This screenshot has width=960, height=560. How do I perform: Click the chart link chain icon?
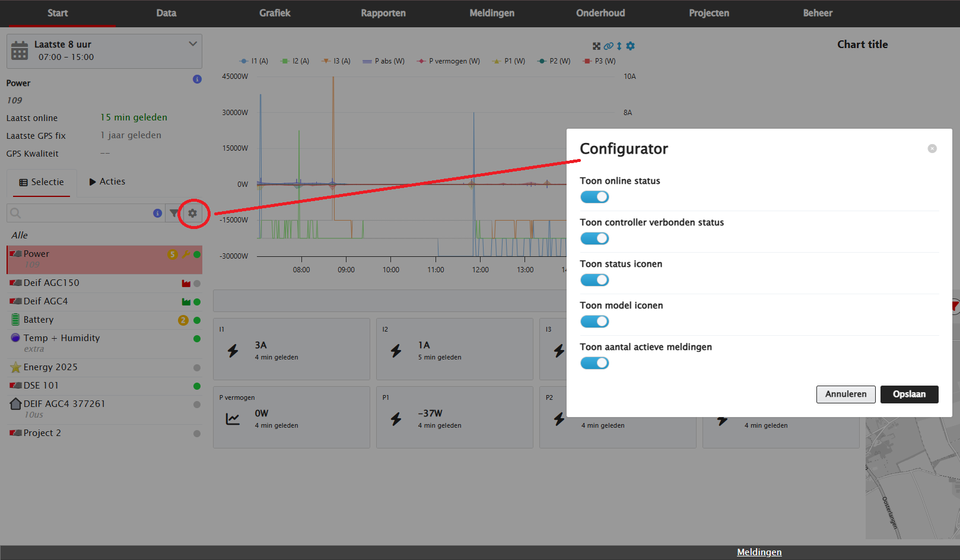(x=609, y=46)
